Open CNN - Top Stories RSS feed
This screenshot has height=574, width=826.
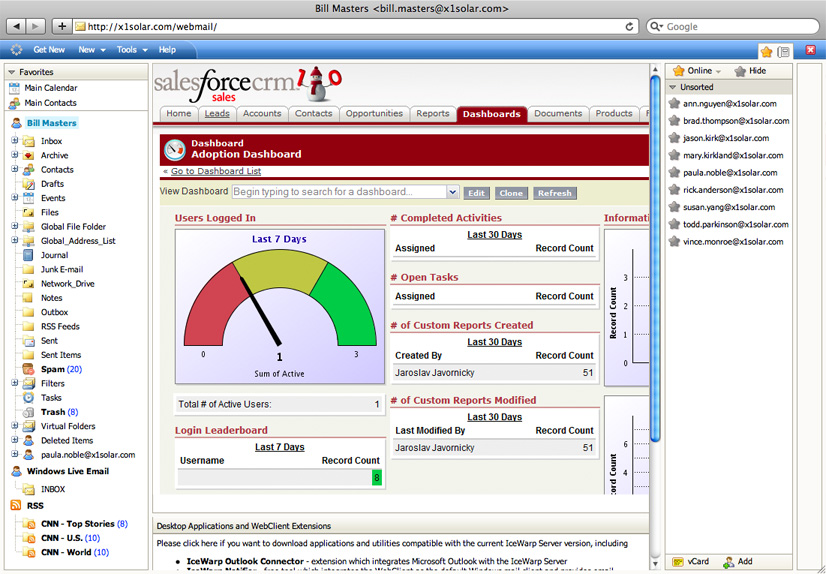77,524
